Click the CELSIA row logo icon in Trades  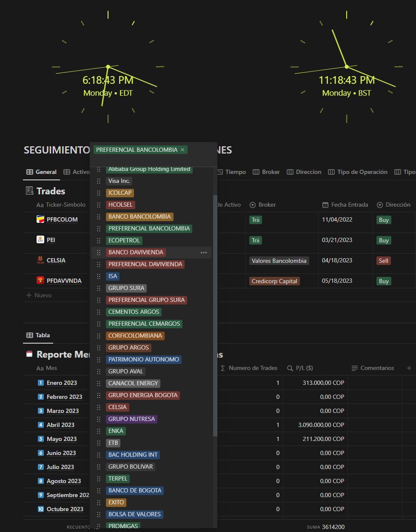(40, 260)
